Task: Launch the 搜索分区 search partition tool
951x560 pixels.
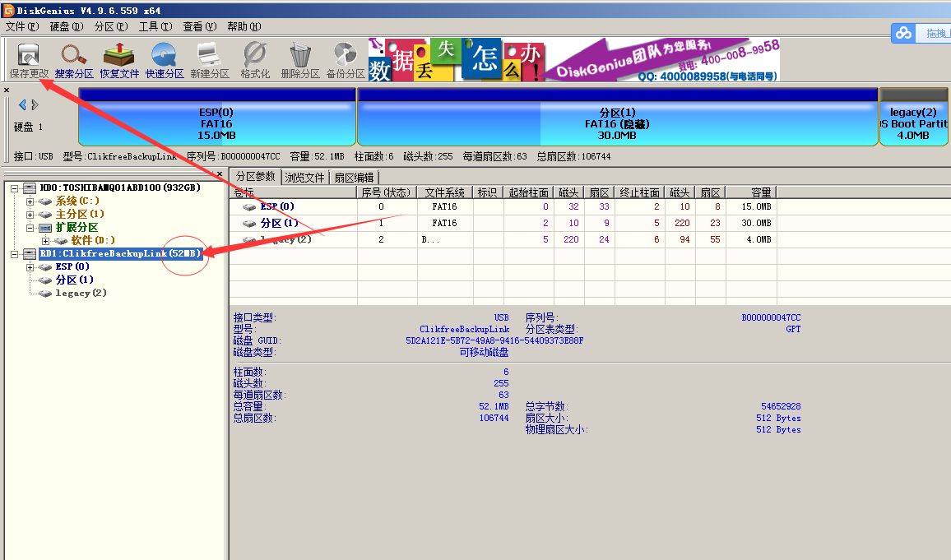Action: [74, 61]
